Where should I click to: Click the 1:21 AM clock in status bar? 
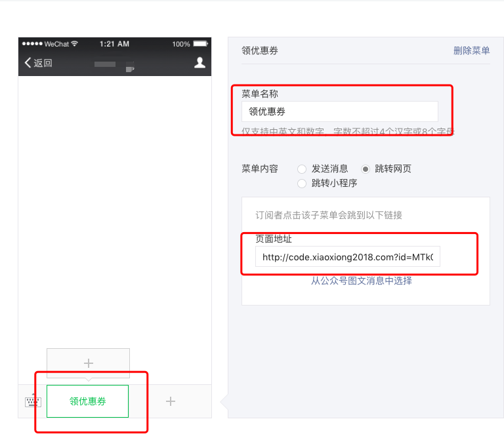(114, 44)
